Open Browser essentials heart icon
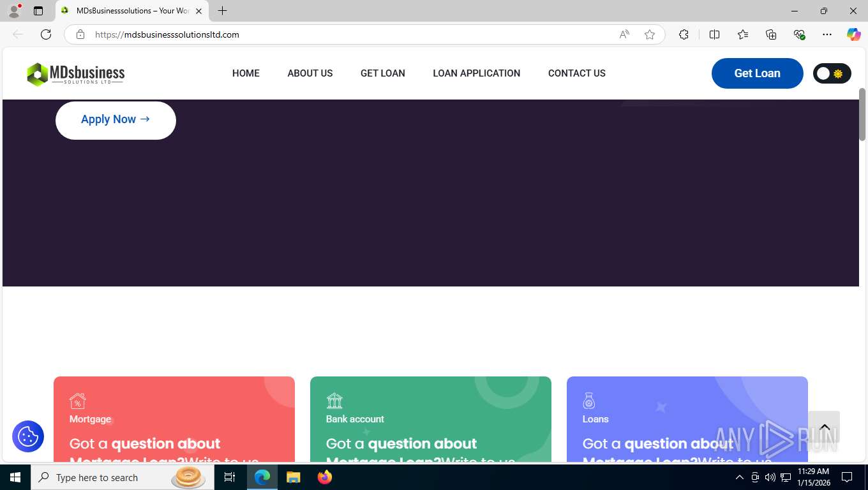868x490 pixels. point(799,34)
